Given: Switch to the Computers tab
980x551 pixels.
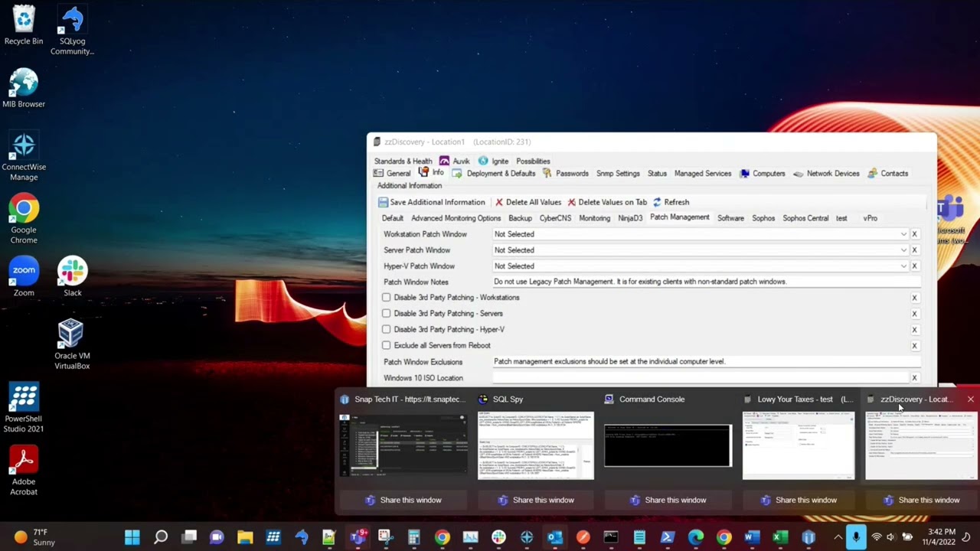Looking at the screenshot, I should click(762, 174).
